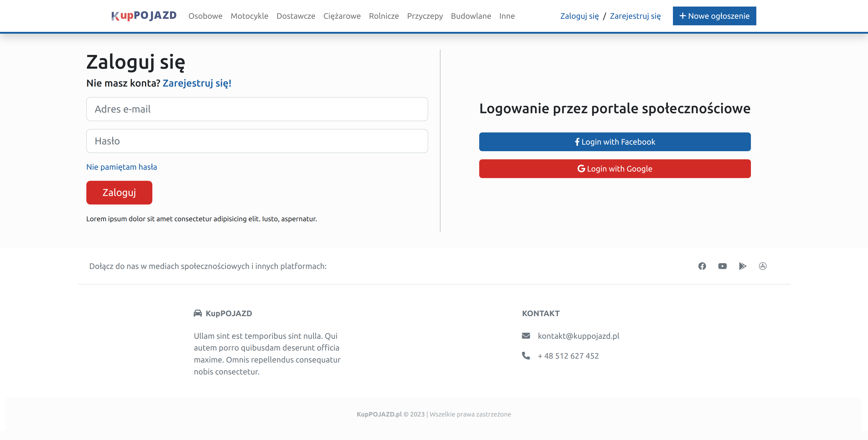The image size is (868, 440).
Task: Open the Osobowe category
Action: click(205, 16)
